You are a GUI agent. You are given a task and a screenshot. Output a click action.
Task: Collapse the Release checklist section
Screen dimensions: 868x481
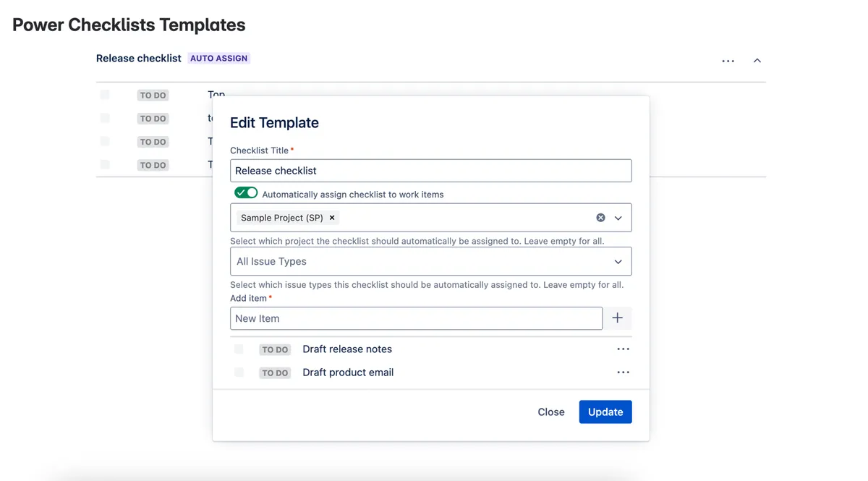pyautogui.click(x=757, y=61)
